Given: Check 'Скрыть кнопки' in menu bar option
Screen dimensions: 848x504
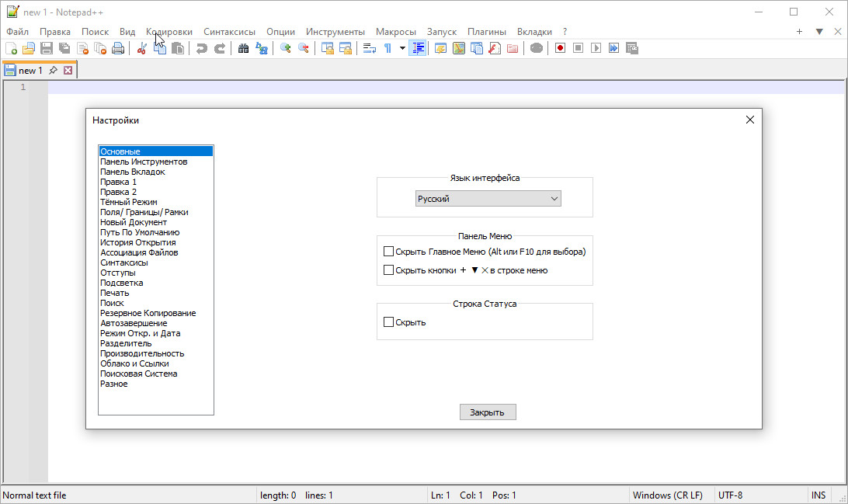Looking at the screenshot, I should [389, 270].
